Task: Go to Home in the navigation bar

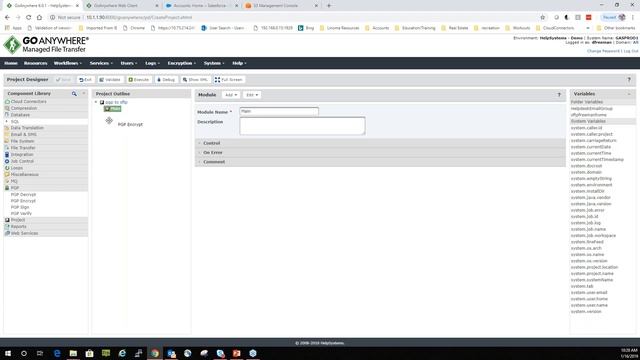Action: click(11, 63)
